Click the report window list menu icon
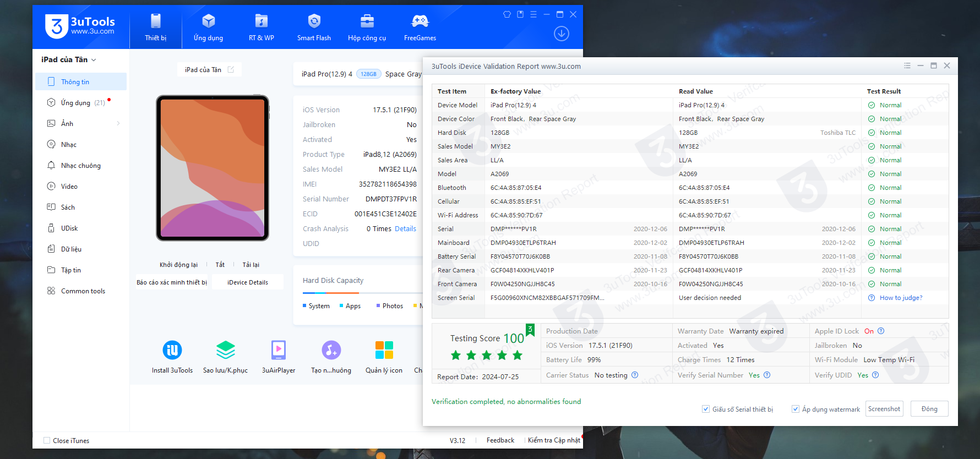 coord(907,65)
